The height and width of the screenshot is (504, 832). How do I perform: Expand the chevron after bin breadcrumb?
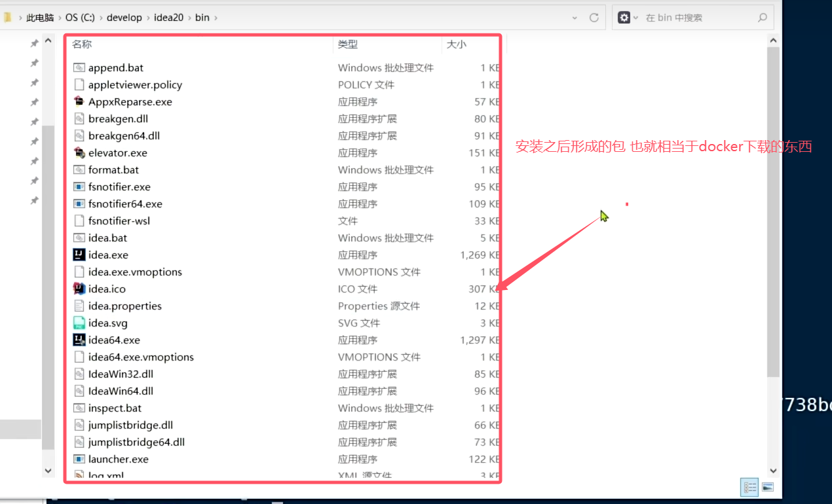pyautogui.click(x=216, y=18)
